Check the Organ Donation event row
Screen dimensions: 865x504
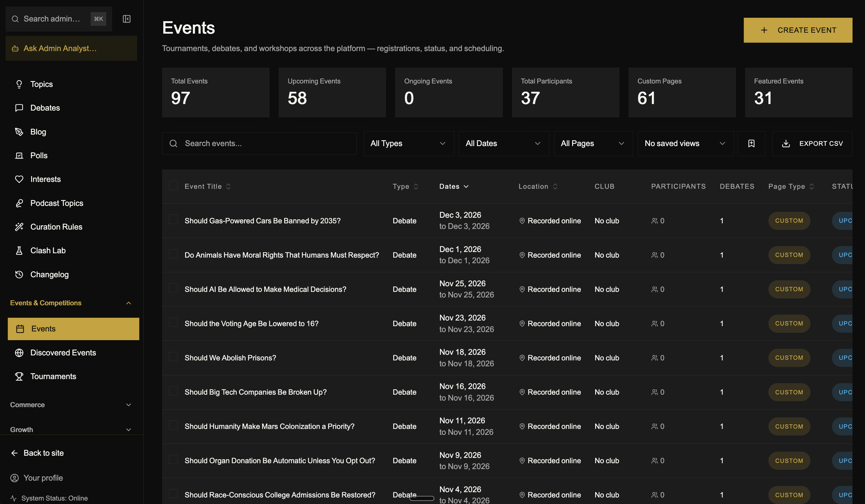click(x=173, y=459)
